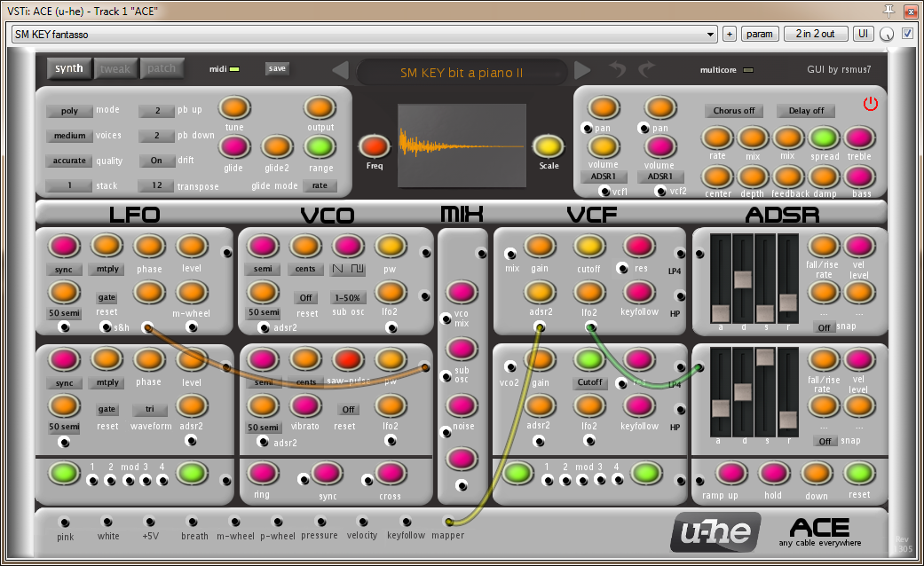Toggle VCO1 reset Off switch
This screenshot has height=566, width=924.
(306, 297)
